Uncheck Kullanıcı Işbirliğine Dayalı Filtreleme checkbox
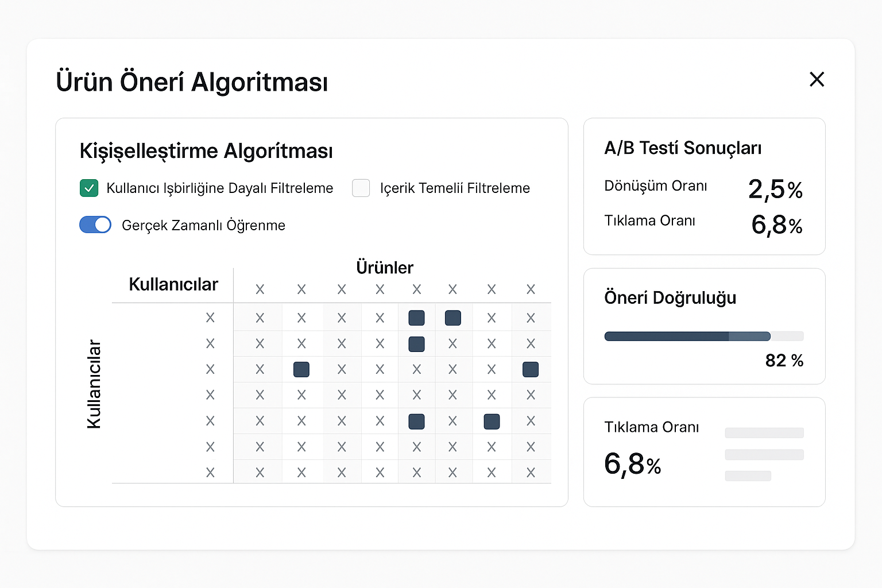The image size is (882, 588). click(89, 188)
